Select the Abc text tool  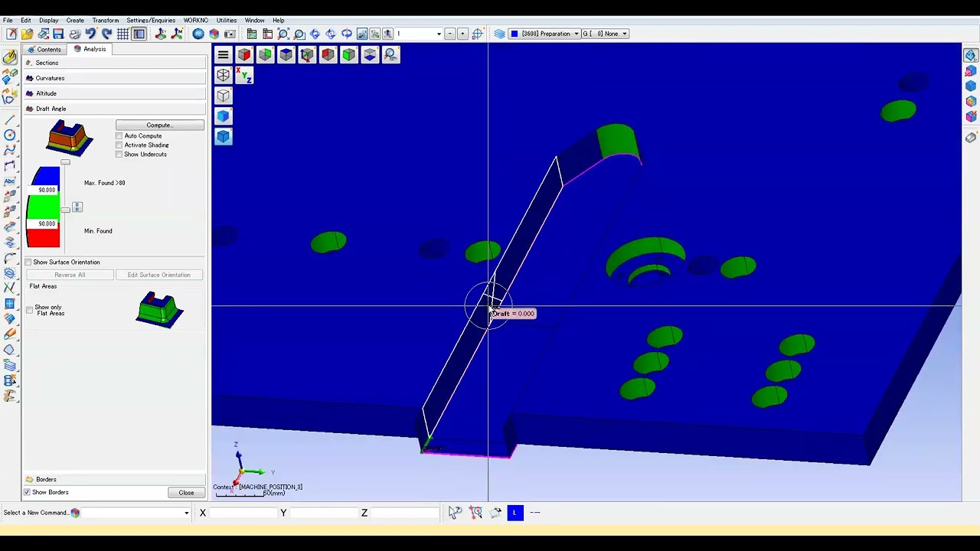click(x=10, y=181)
